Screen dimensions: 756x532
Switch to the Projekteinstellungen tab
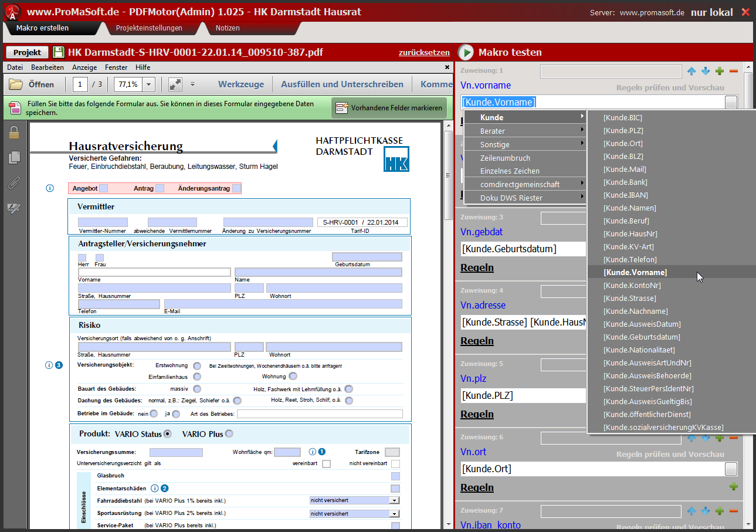click(149, 28)
